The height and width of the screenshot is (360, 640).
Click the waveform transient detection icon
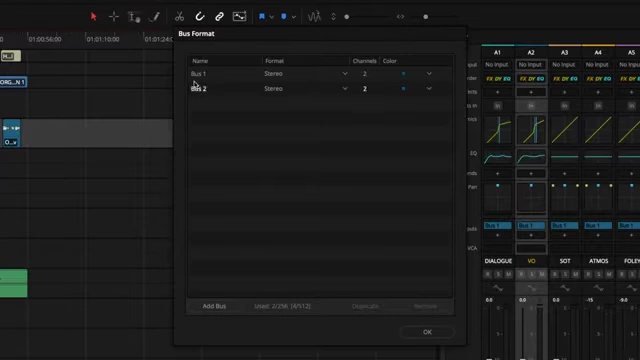pos(314,16)
